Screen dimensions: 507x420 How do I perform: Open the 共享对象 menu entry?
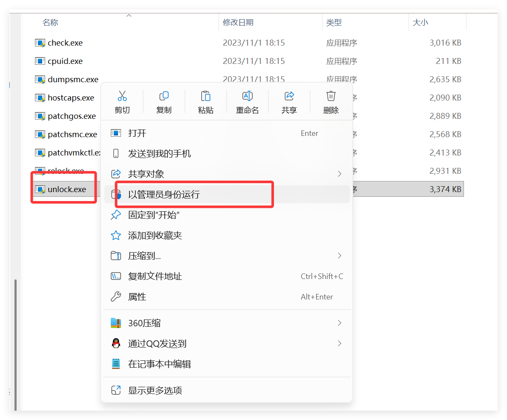pyautogui.click(x=227, y=174)
